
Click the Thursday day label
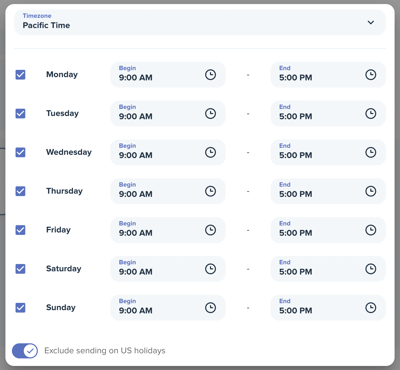tap(64, 191)
